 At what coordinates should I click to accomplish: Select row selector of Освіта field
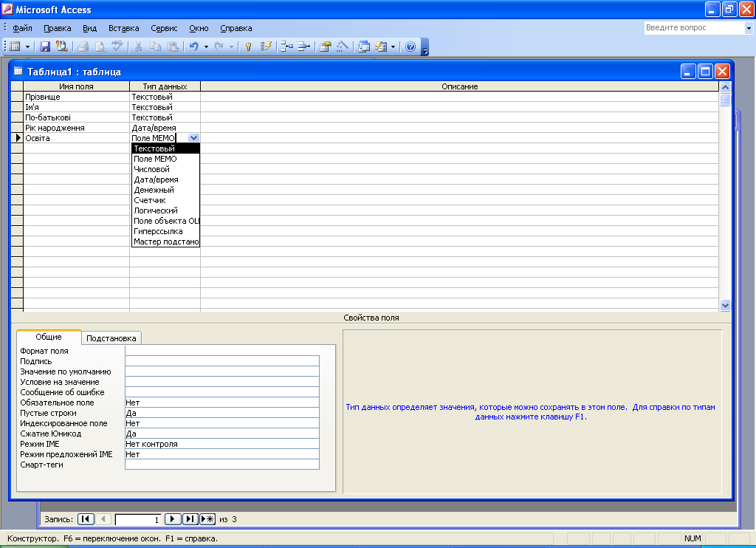(x=18, y=138)
